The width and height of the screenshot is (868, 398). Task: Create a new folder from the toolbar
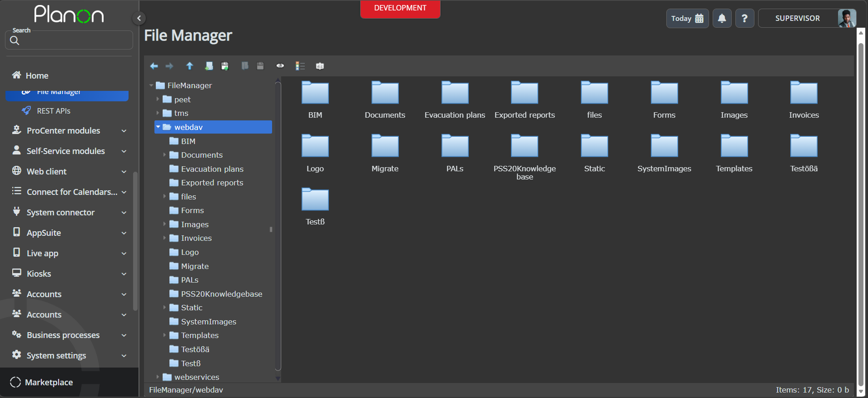click(x=209, y=66)
